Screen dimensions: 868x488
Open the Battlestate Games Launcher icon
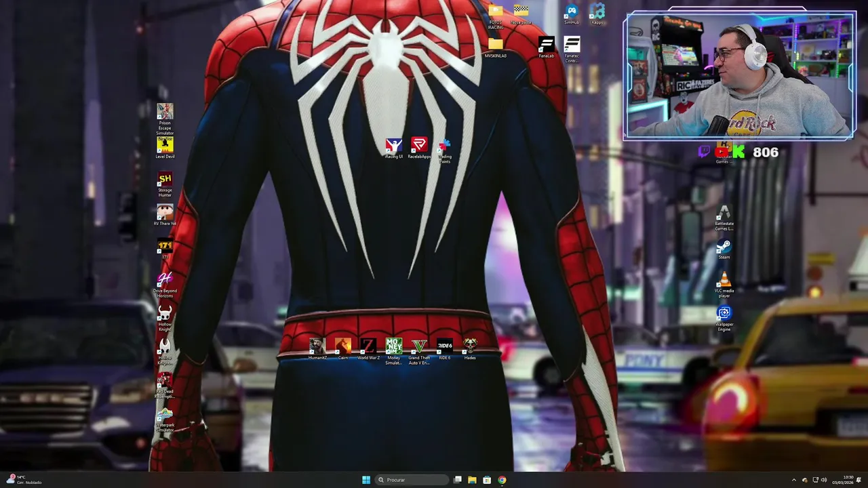[x=724, y=218]
